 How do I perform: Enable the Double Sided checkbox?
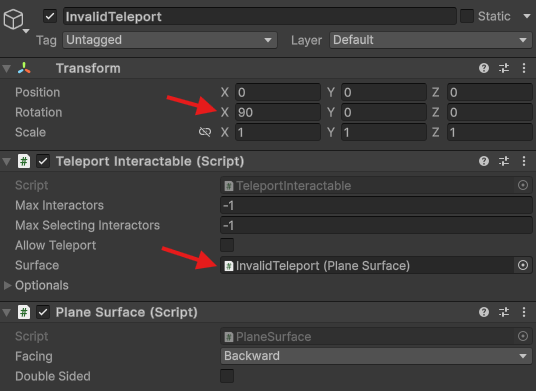click(227, 376)
